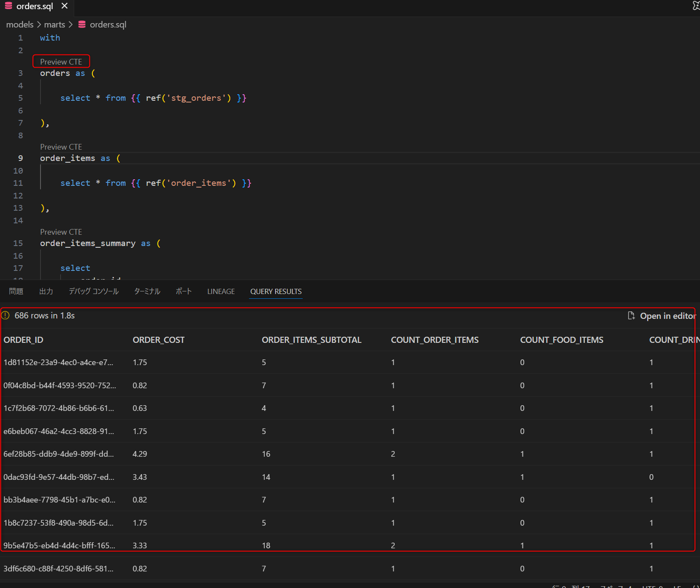Click Preview CTE above order_items_summary
Screen dimensions: 700x588
tap(61, 232)
